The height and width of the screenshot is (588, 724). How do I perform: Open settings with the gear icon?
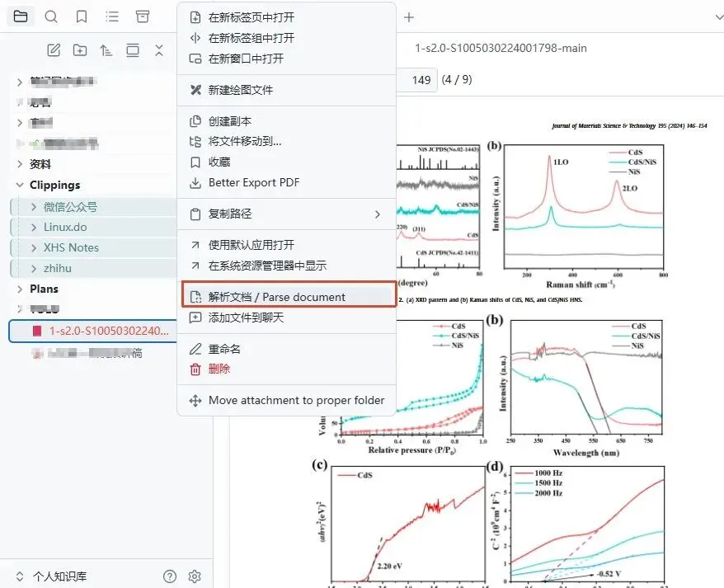pyautogui.click(x=195, y=576)
